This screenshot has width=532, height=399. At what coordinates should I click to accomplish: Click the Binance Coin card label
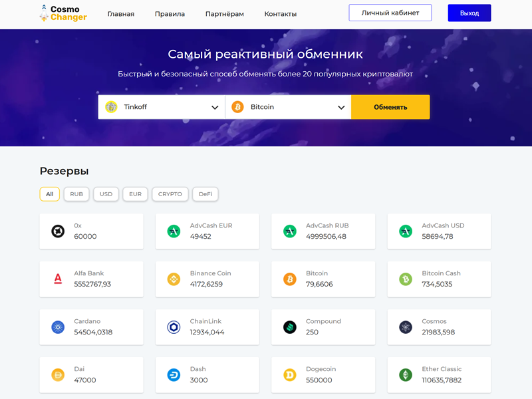click(210, 273)
